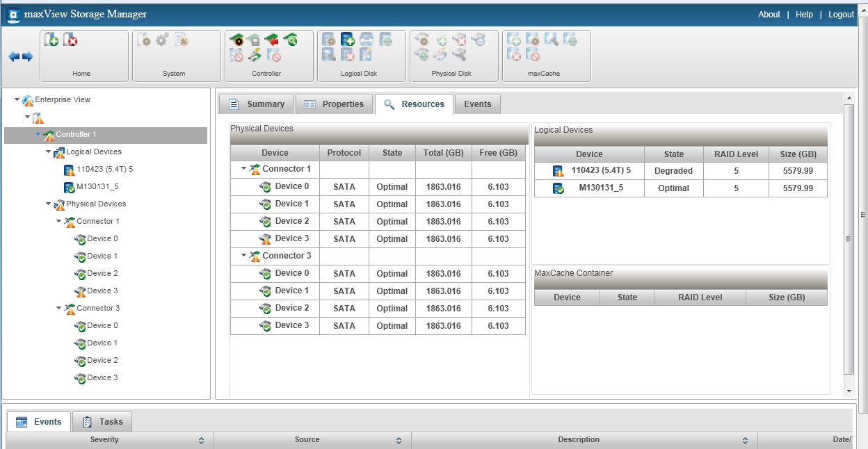Collapse Connector 3 row in Physical Devices table
This screenshot has width=868, height=449.
[244, 256]
